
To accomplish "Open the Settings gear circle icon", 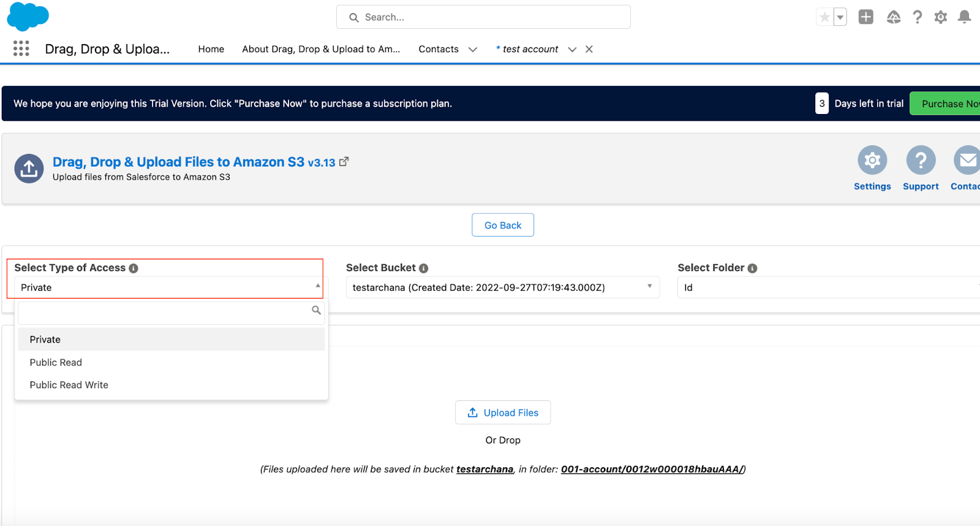I will tap(872, 161).
